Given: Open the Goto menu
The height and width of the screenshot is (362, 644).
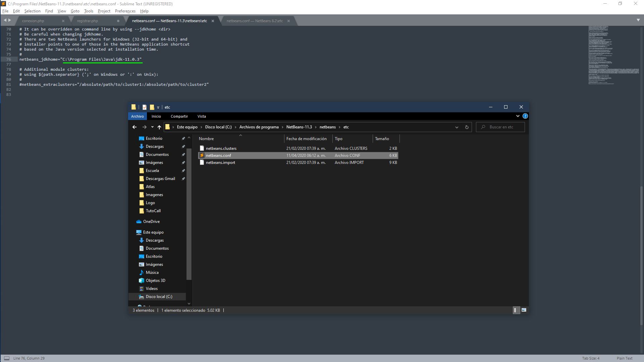Looking at the screenshot, I should (75, 11).
